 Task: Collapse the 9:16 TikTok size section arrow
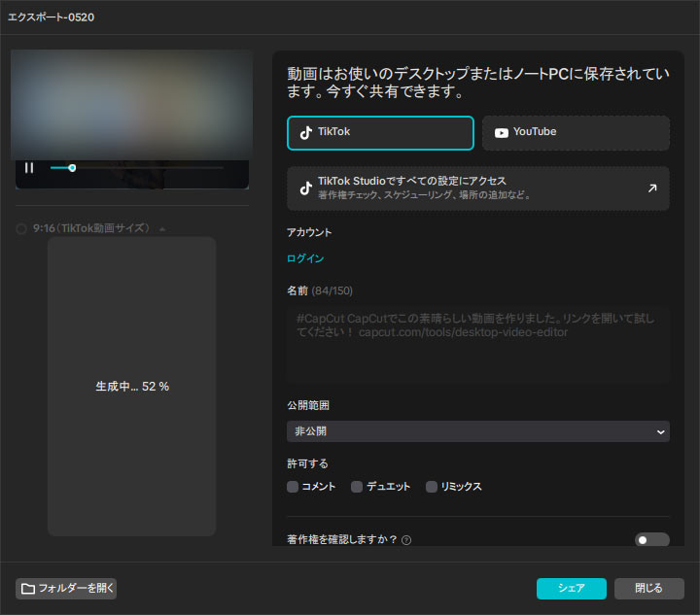[x=162, y=229]
